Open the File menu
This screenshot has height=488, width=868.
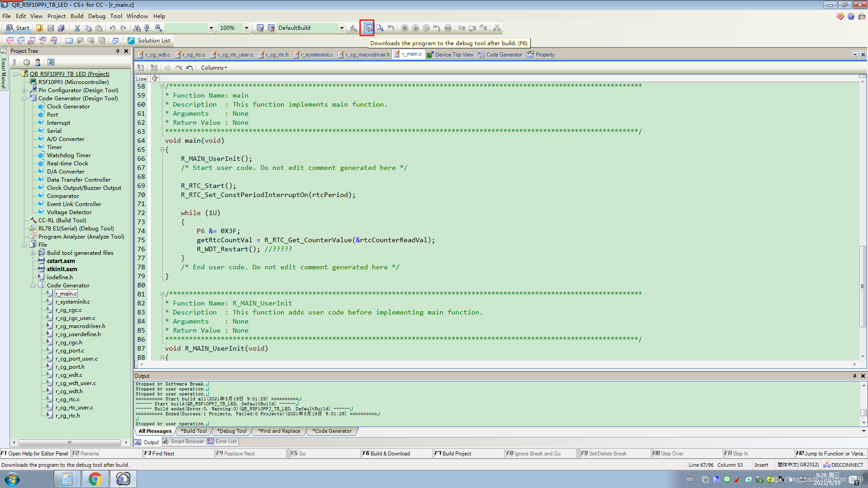(6, 16)
